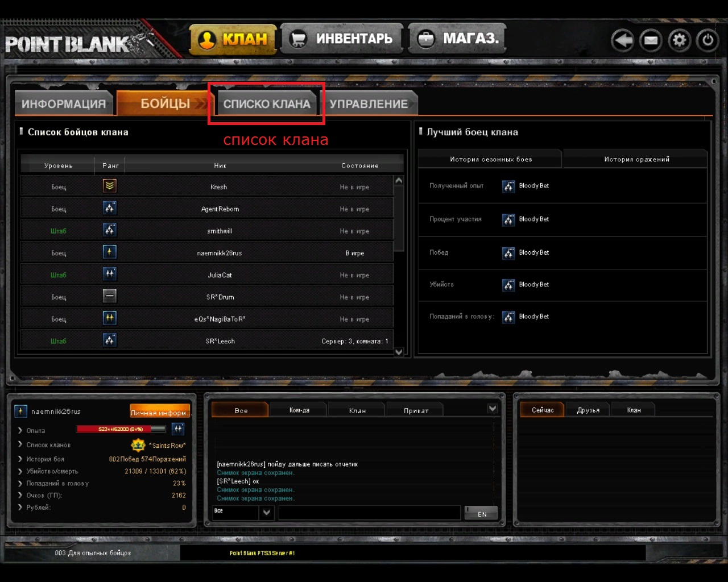Click the fighters list scroll-down arrow
728x582 pixels.
tap(399, 352)
